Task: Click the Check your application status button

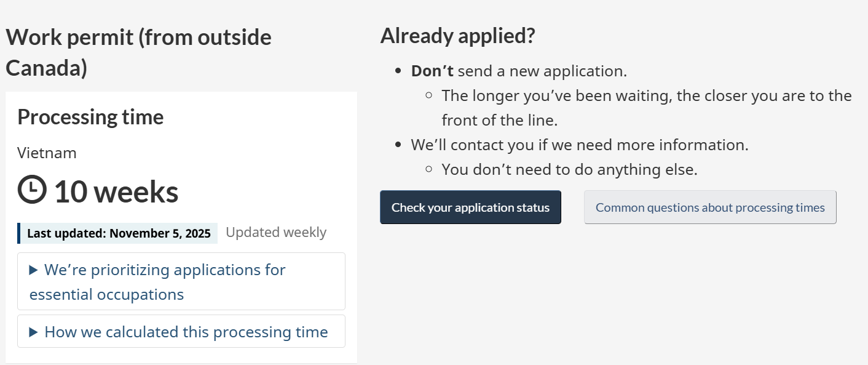Action: click(x=470, y=207)
